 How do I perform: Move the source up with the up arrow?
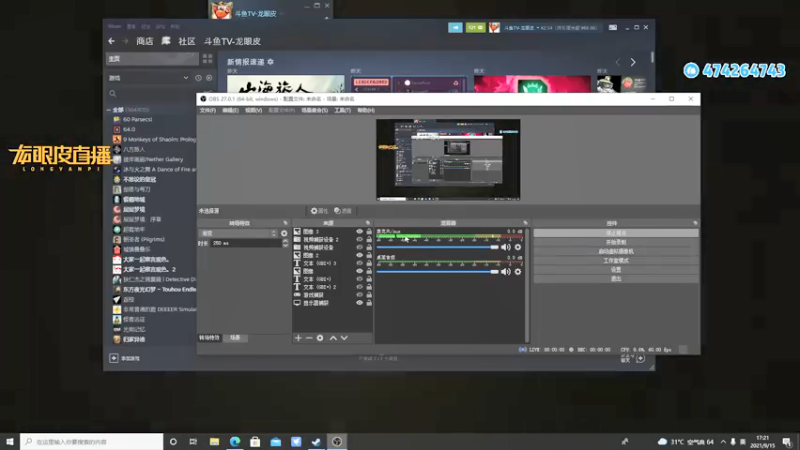[x=333, y=338]
